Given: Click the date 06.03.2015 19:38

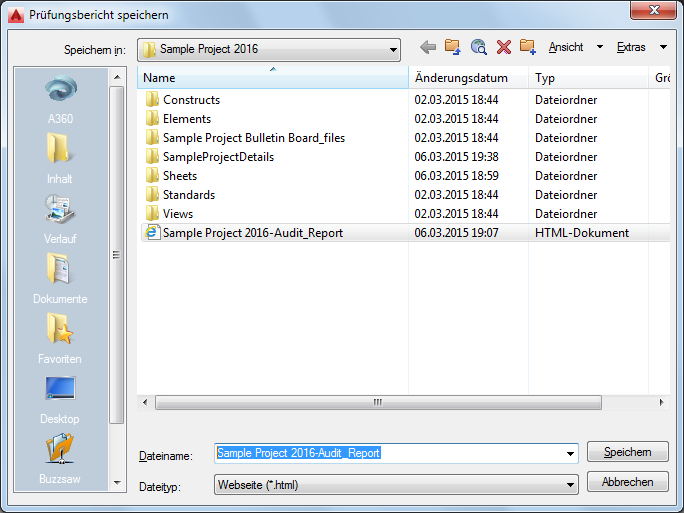Looking at the screenshot, I should tap(456, 157).
